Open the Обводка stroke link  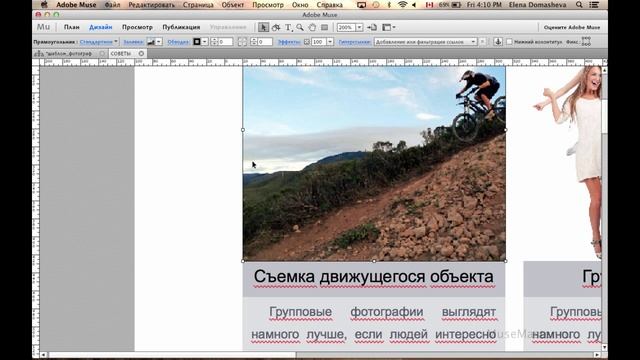click(x=178, y=42)
